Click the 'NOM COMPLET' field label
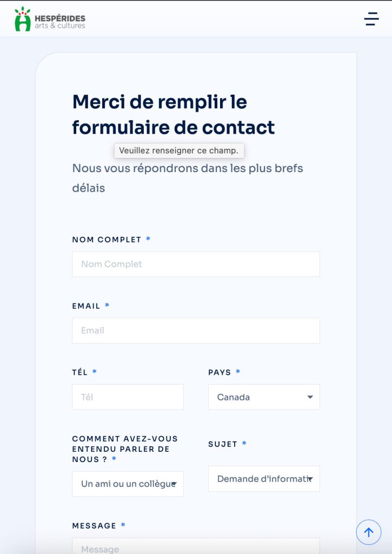Image resolution: width=392 pixels, height=554 pixels. (107, 240)
